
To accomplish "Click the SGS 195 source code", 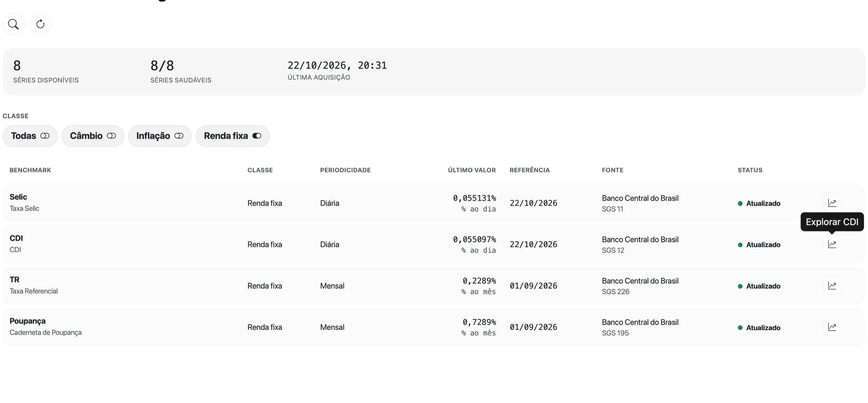I will [x=616, y=333].
